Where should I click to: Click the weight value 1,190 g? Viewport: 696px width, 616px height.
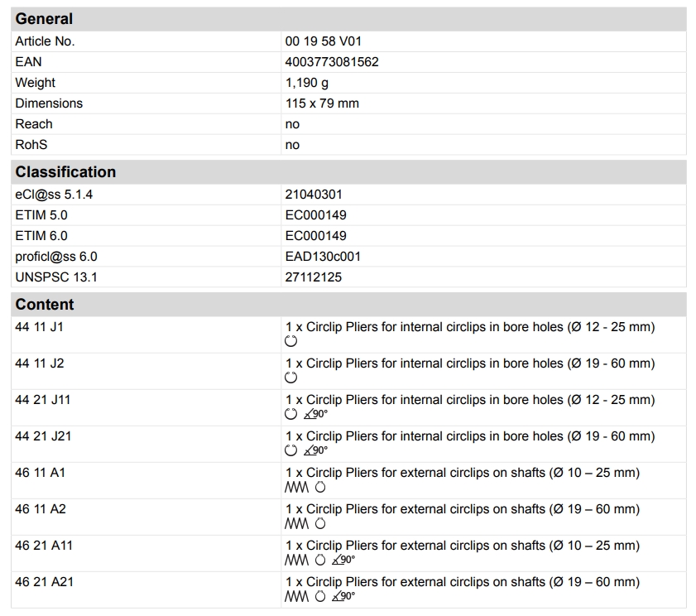pyautogui.click(x=307, y=83)
